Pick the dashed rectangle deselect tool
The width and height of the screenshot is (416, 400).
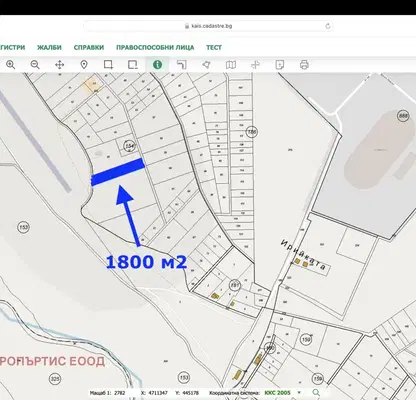click(x=133, y=65)
